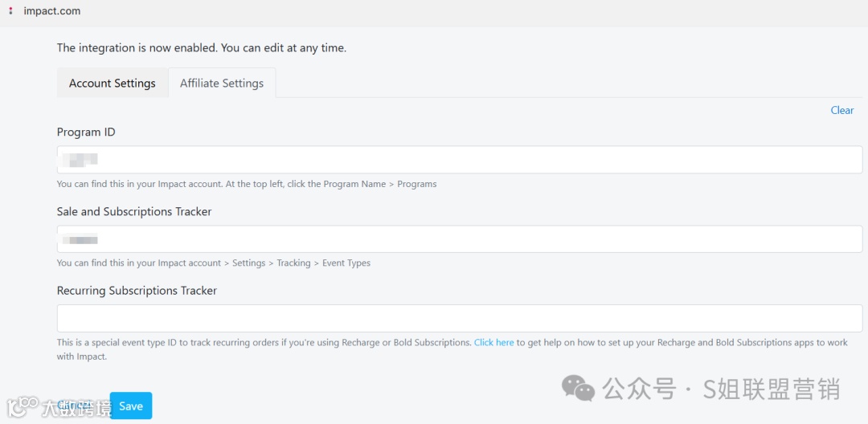The height and width of the screenshot is (424, 868).
Task: Click the Sale and Subscriptions Tracker label
Action: click(134, 211)
